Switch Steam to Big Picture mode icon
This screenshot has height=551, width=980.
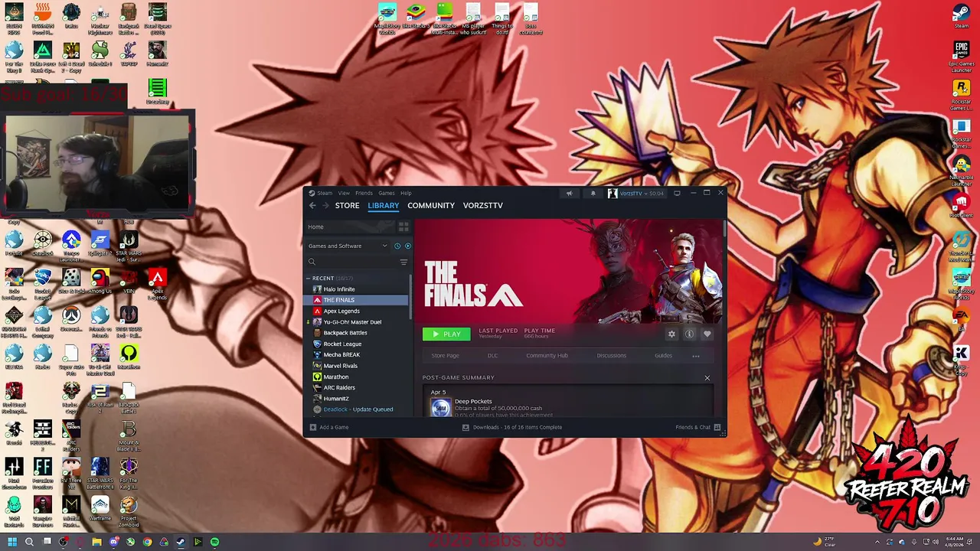[x=677, y=194]
